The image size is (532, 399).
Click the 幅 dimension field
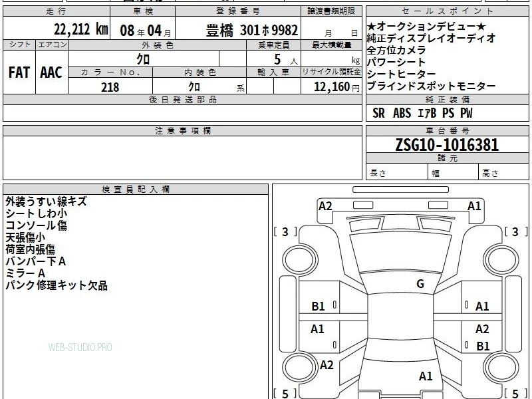click(x=454, y=172)
